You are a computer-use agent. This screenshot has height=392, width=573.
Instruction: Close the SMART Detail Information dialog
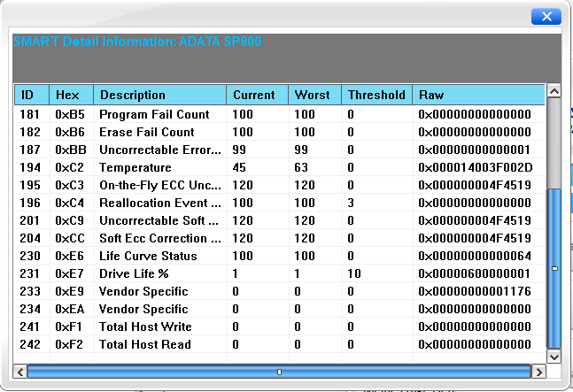[x=546, y=17]
